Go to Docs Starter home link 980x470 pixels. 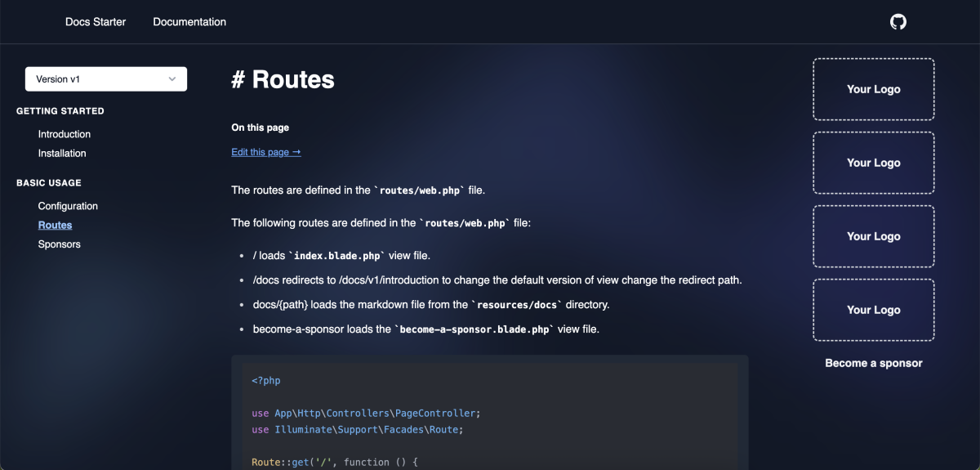tap(96, 22)
